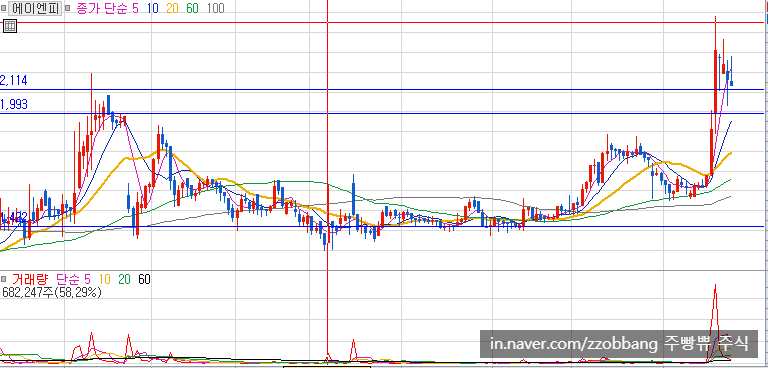Click the 종가 단순 indicator label

(x=102, y=8)
